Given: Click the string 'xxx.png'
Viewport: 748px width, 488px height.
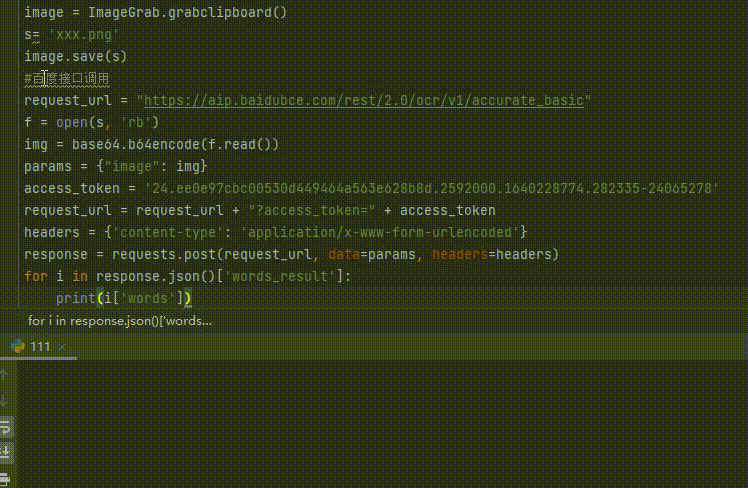Looking at the screenshot, I should coord(83,35).
